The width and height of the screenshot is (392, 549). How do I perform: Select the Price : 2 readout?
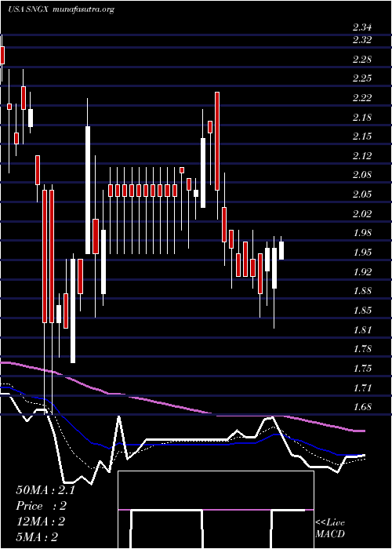click(42, 506)
